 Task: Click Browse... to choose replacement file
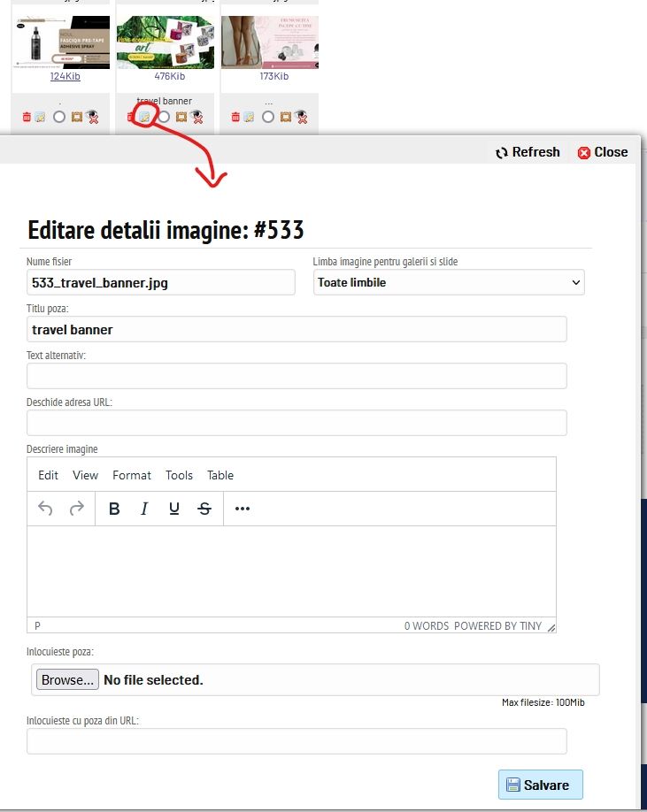click(67, 680)
